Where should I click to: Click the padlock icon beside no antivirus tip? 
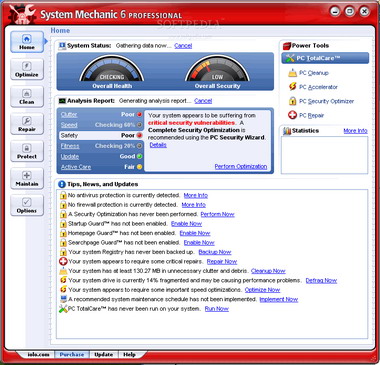(63, 195)
